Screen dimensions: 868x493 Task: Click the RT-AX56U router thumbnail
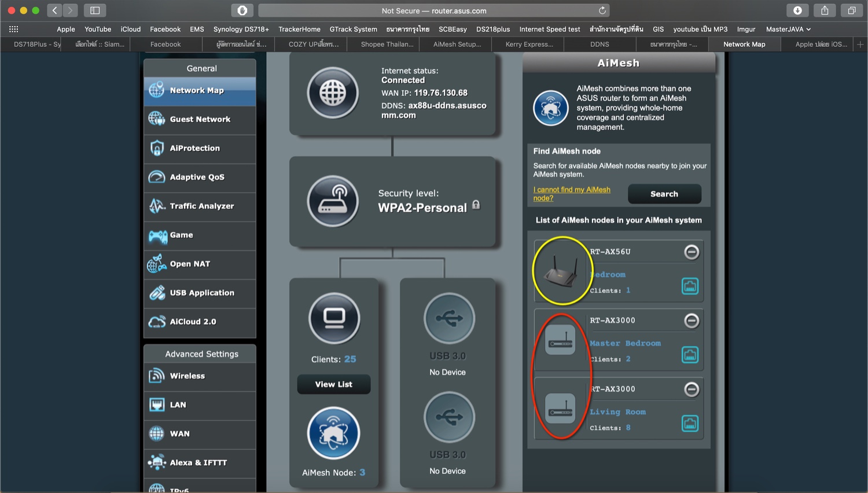561,271
